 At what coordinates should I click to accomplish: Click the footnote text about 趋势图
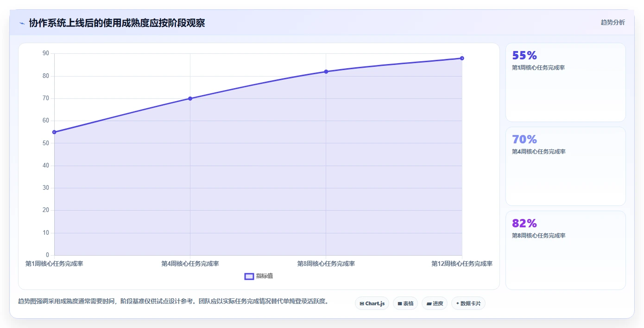[x=173, y=301]
